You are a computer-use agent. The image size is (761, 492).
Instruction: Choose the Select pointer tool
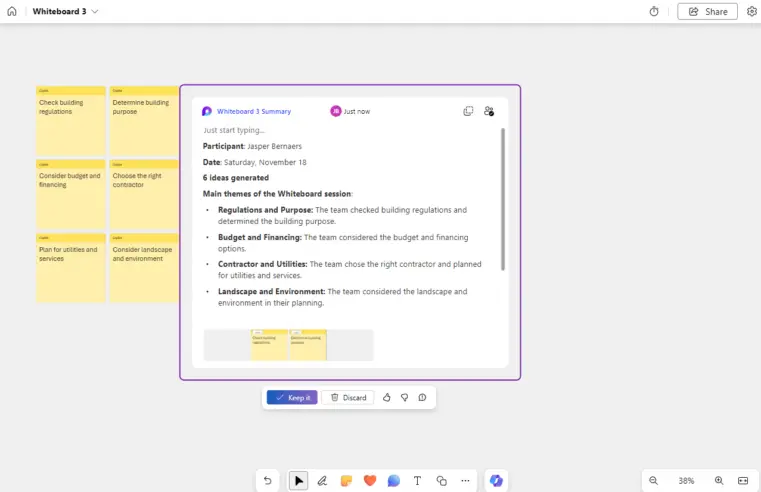[x=298, y=481]
